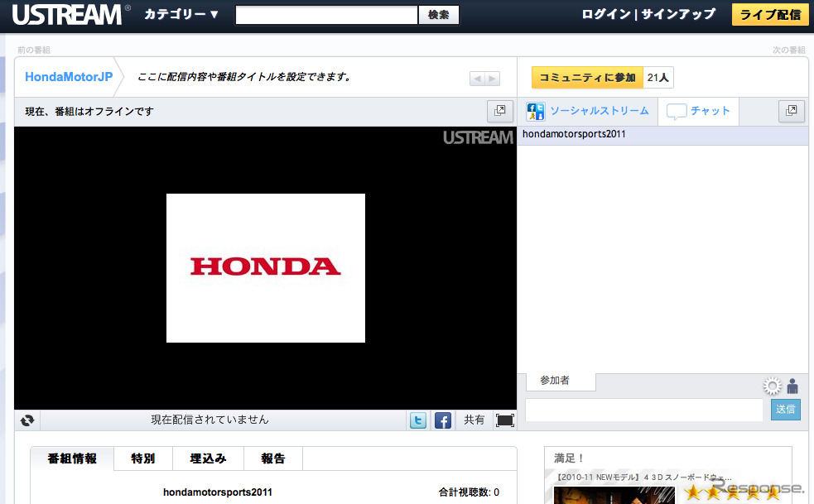814x504 pixels.
Task: Enter fullscreen mode on the video player
Action: tap(504, 420)
